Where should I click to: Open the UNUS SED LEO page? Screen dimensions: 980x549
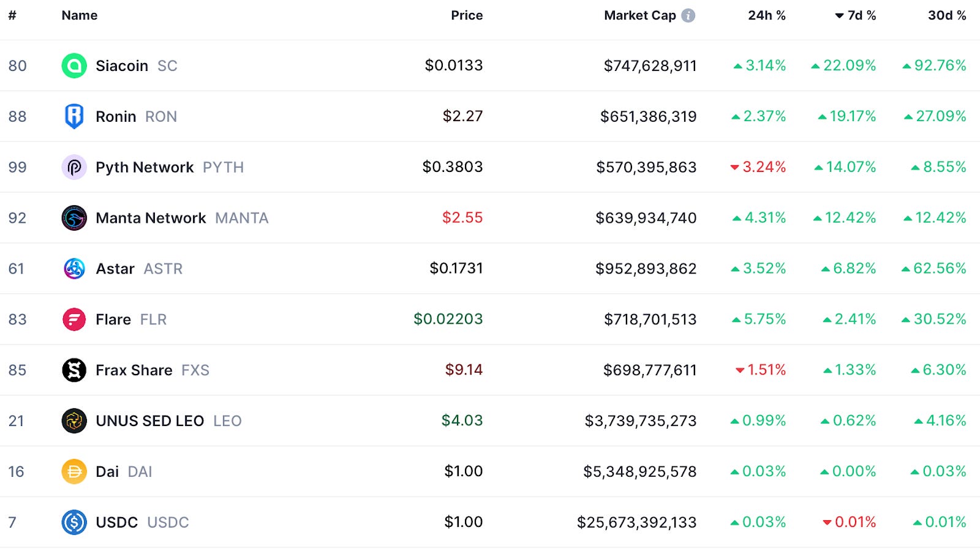click(168, 421)
